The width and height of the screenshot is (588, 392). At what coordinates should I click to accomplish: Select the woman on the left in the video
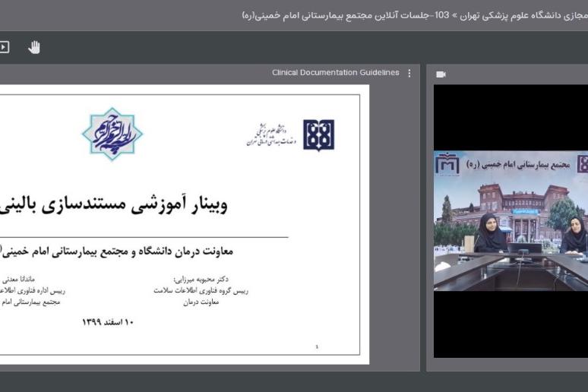(x=489, y=234)
